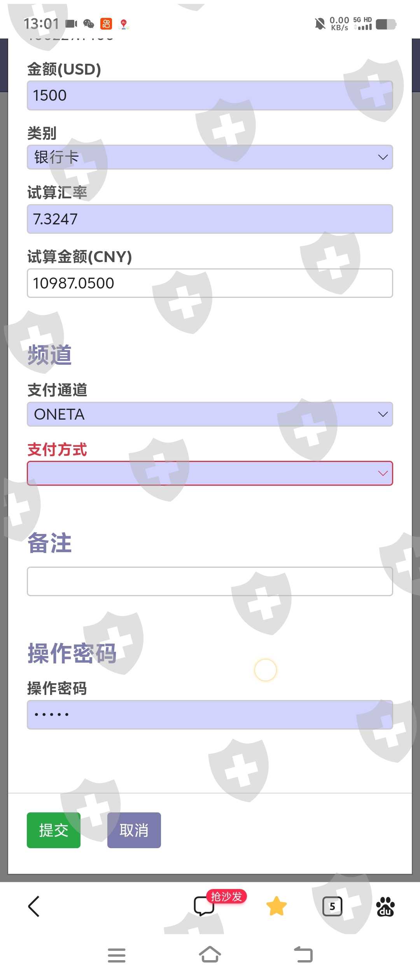Focus the 金额(USD) input field

(210, 96)
